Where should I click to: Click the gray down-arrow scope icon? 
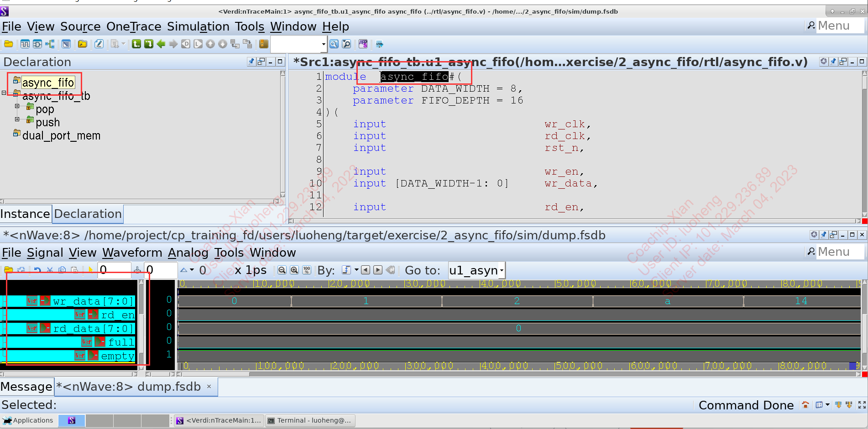point(222,44)
